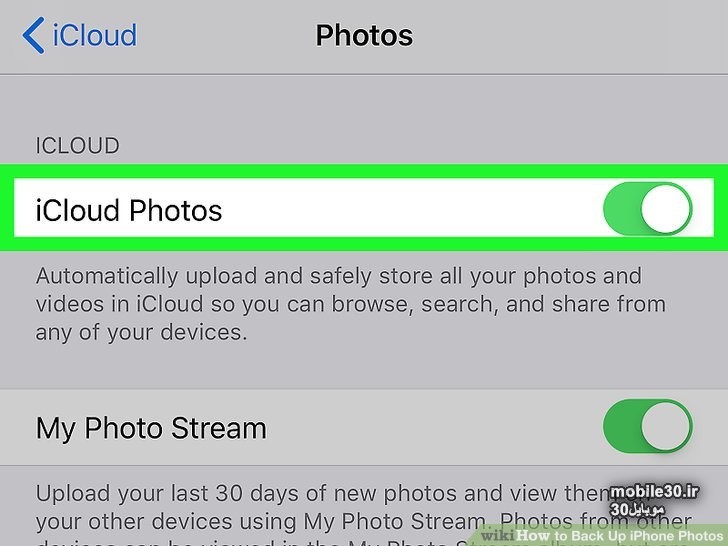Click the green track of My Photo Stream switch

tap(621, 426)
